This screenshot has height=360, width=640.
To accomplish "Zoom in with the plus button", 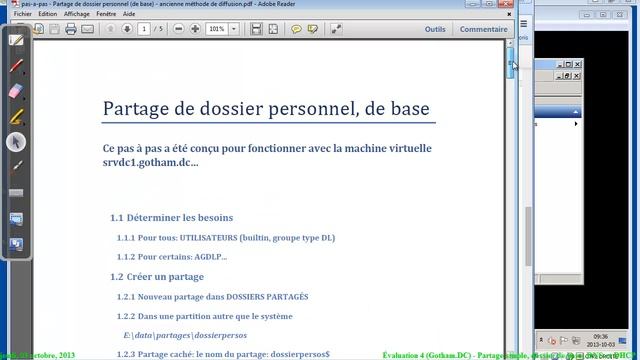I will pos(195,29).
